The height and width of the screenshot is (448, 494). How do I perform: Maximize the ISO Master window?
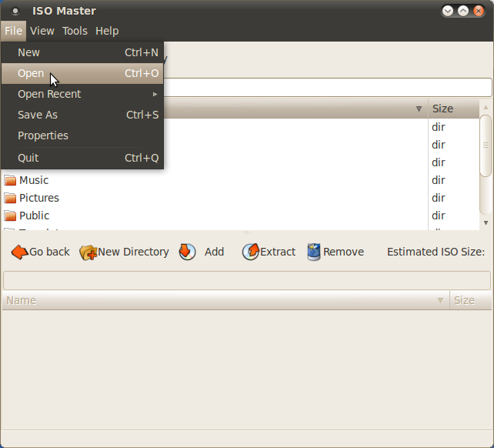point(463,11)
